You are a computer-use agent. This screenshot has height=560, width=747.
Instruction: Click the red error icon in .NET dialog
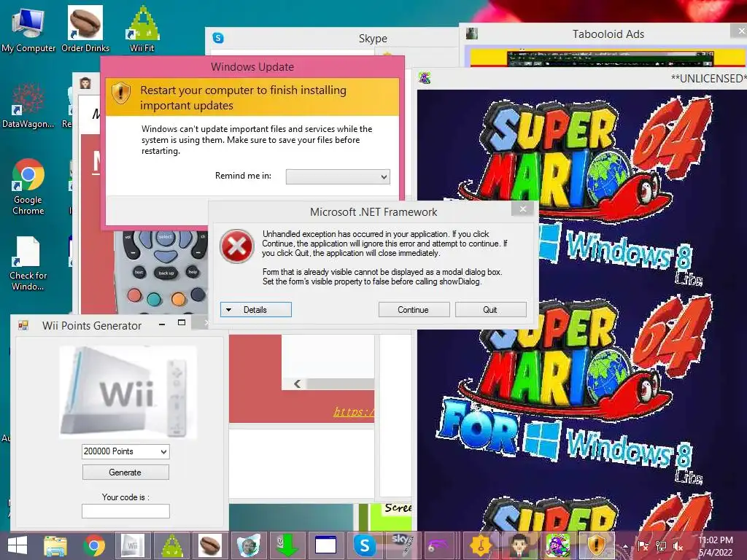[x=237, y=246]
